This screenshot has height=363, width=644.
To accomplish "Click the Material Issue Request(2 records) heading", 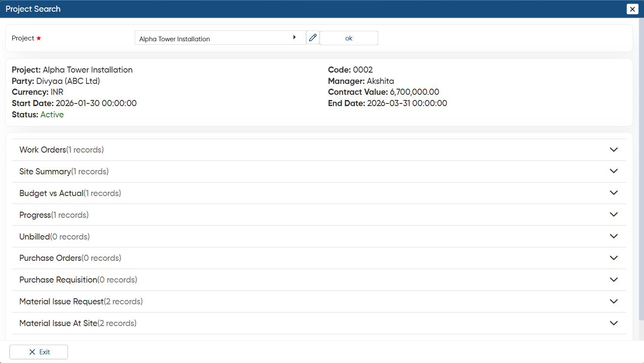I will coord(81,301).
